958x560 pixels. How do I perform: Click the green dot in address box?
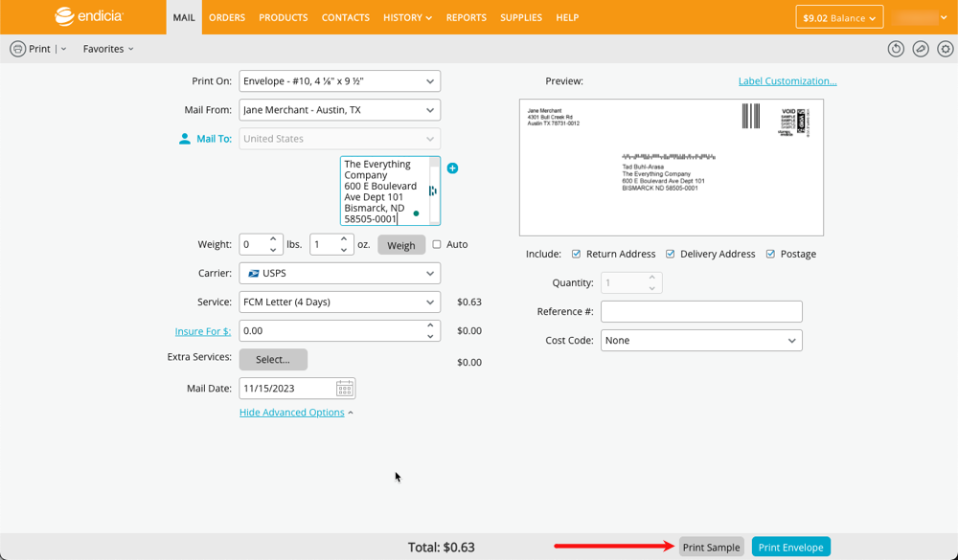(416, 213)
